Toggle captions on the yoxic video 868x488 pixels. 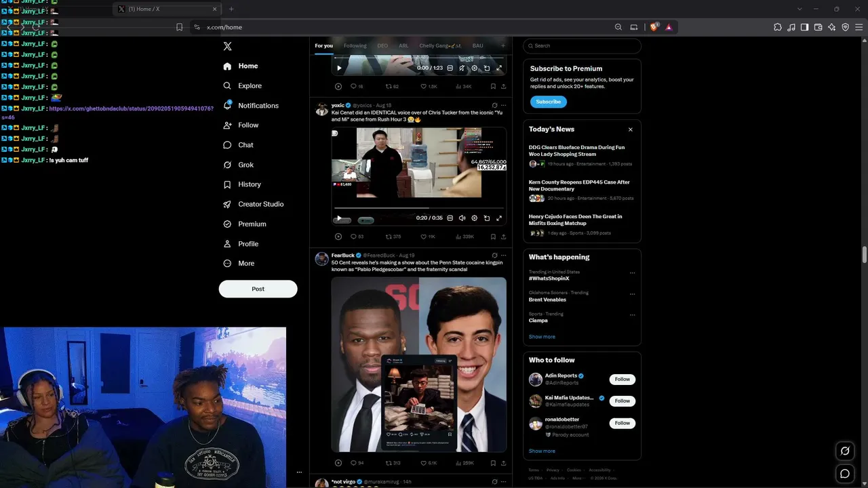(450, 218)
